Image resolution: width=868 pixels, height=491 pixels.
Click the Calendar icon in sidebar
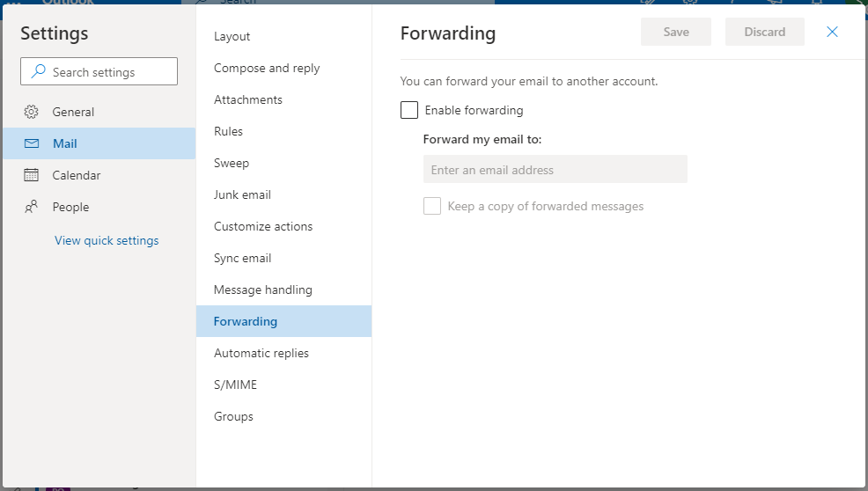tap(32, 175)
